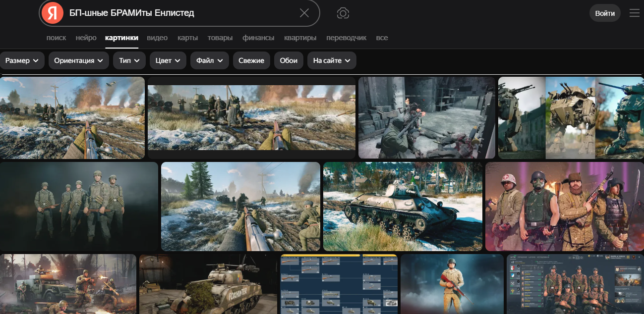Switch to the нейро tab
Screen dimensions: 644x314
86,38
